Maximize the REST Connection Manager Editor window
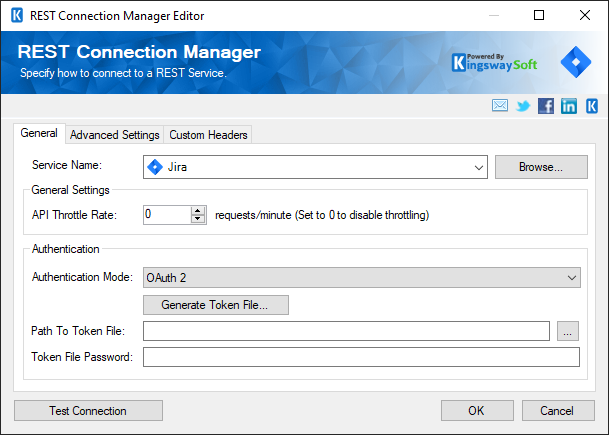 click(x=539, y=15)
